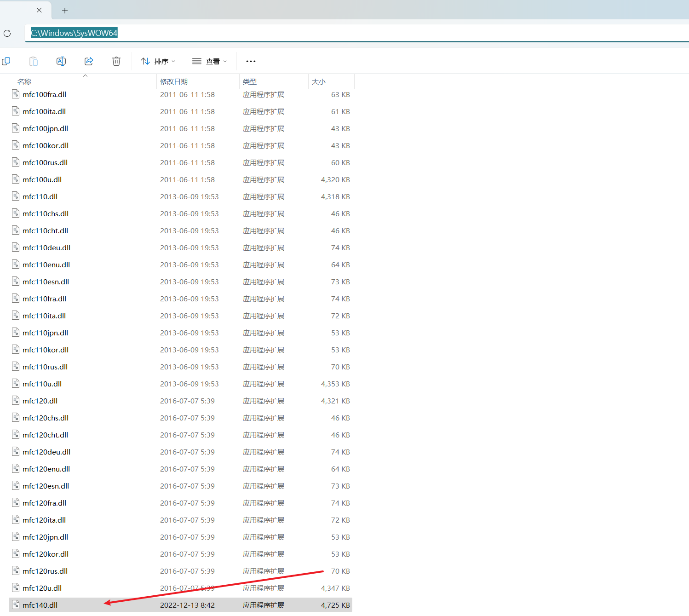Sort by the 修改日期 column header
This screenshot has height=616, width=689.
click(174, 81)
